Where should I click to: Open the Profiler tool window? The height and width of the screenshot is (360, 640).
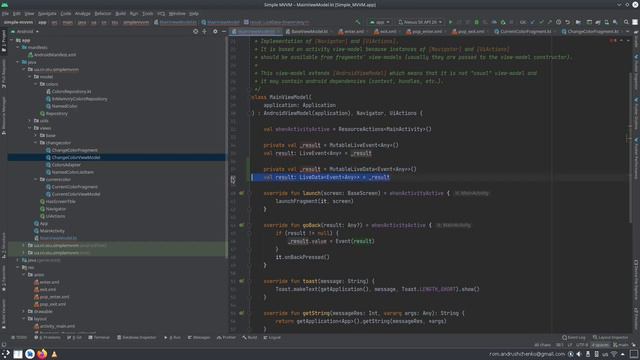point(227,338)
